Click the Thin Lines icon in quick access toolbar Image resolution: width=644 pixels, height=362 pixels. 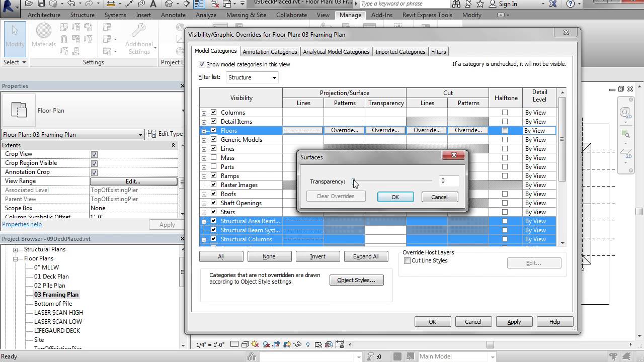[x=199, y=4]
